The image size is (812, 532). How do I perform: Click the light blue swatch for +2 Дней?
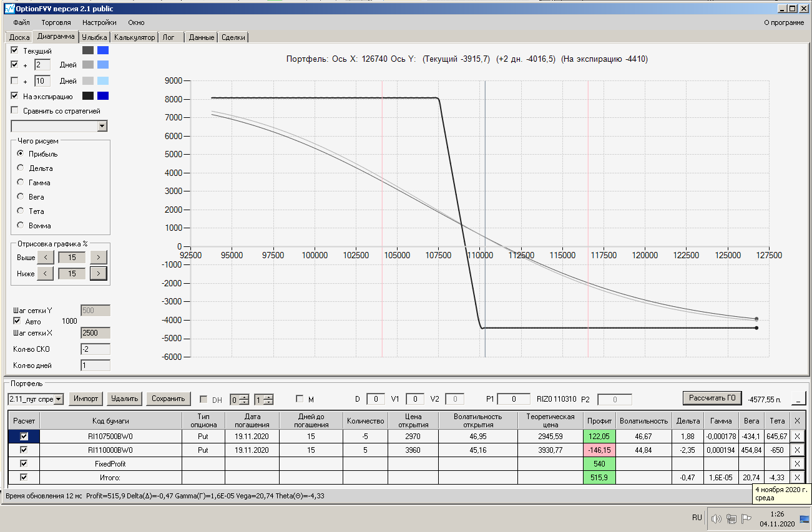103,65
